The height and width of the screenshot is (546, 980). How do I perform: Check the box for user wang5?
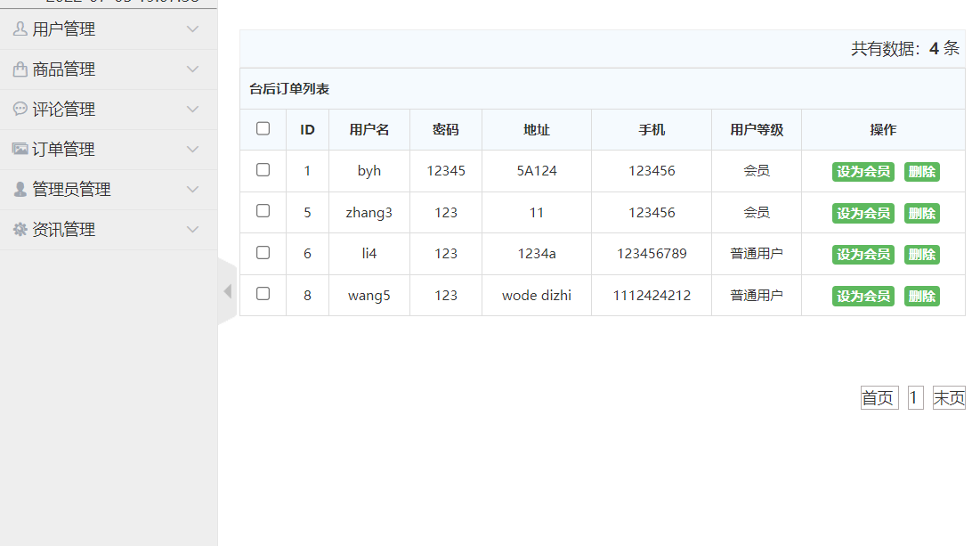tap(263, 294)
